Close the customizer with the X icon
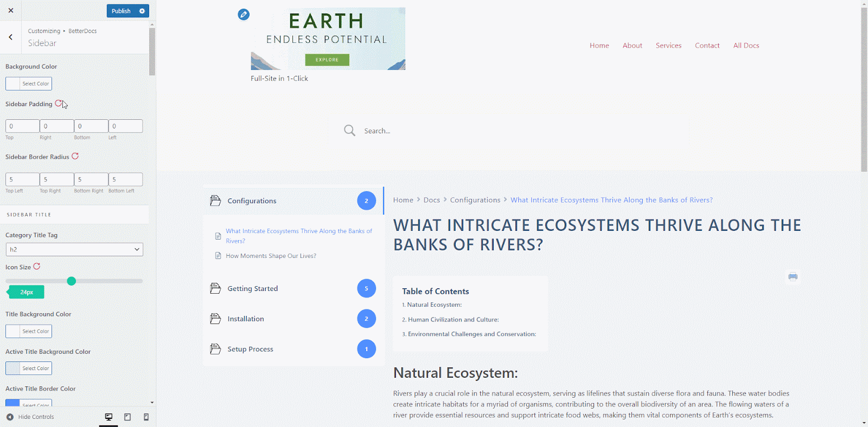Screen dimensions: 868x427 click(x=11, y=10)
